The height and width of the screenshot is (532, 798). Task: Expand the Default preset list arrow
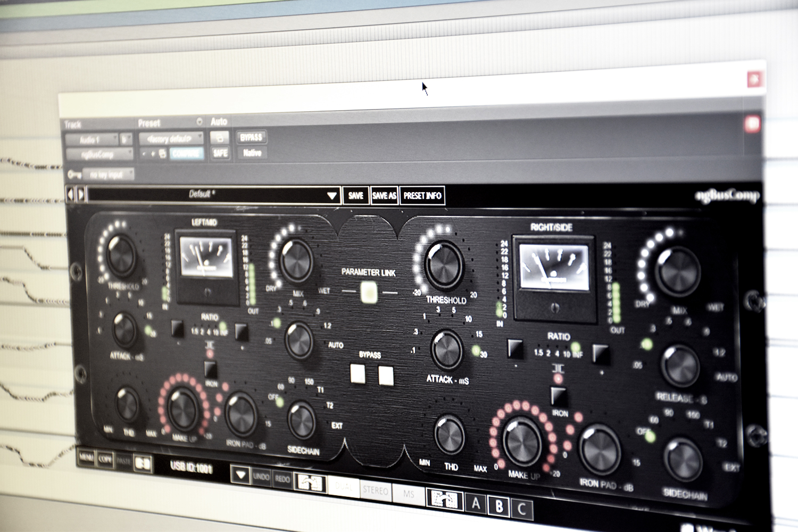(x=332, y=196)
